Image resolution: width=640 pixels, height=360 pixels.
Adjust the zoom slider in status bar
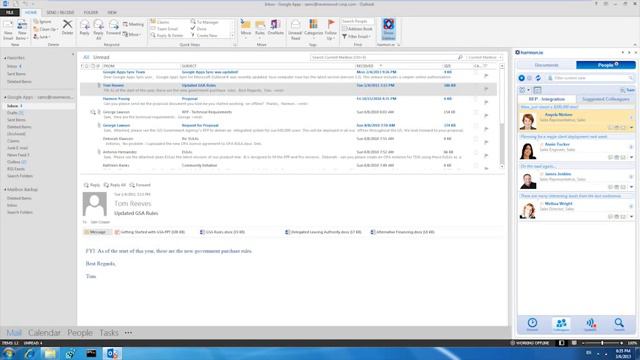(x=602, y=343)
